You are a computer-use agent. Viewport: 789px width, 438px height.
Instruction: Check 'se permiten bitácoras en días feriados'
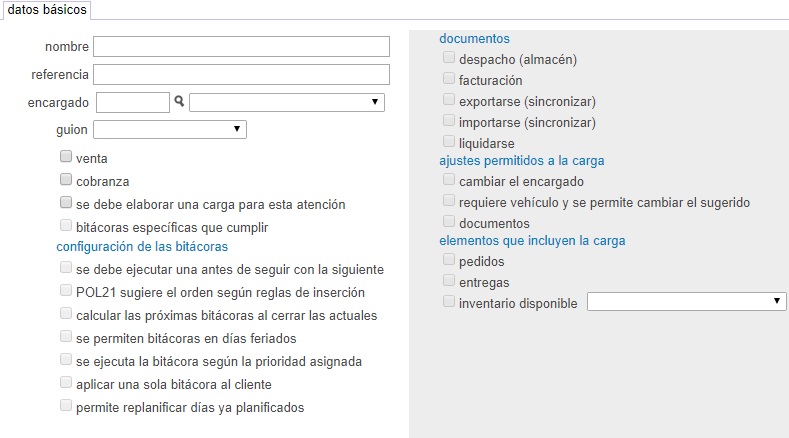point(66,336)
